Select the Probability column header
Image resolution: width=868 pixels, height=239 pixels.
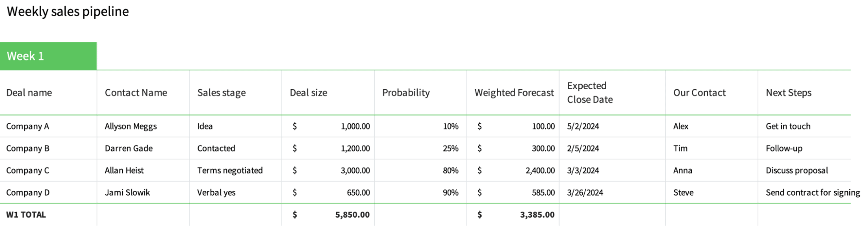click(406, 93)
